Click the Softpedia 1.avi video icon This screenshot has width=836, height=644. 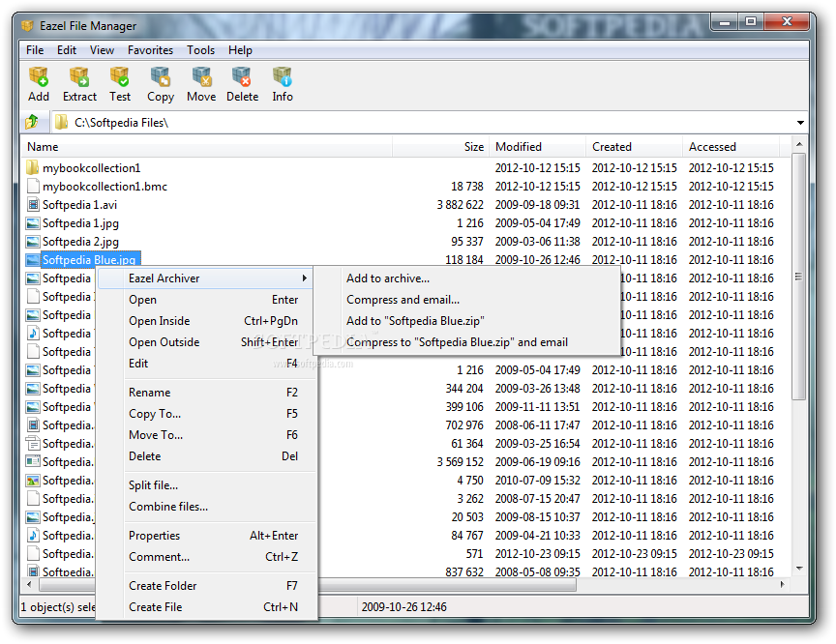(33, 205)
